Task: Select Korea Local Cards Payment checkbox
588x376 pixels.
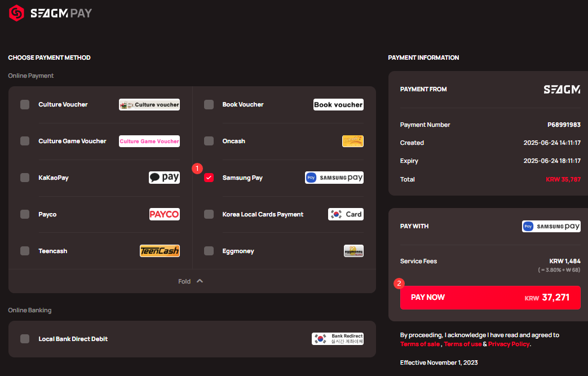Action: [209, 214]
